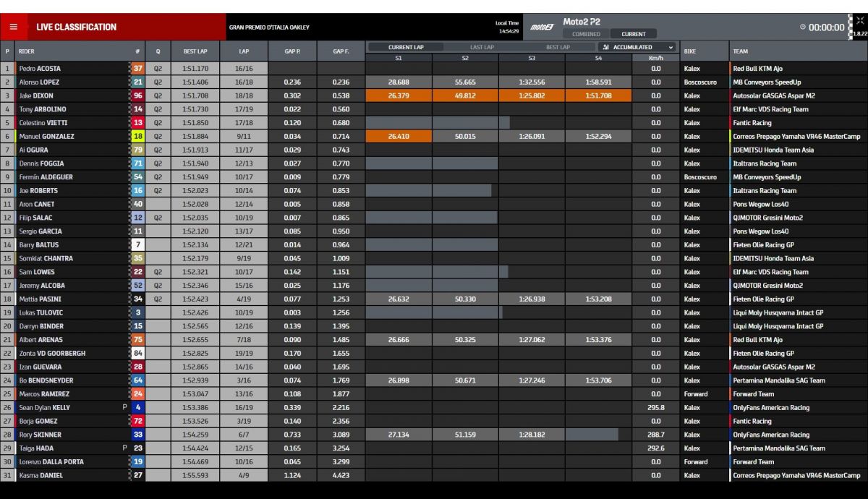Screen dimensions: 868x499
Task: Click the Red Bull KTM Ajo team for ACOSTA
Action: [x=757, y=69]
